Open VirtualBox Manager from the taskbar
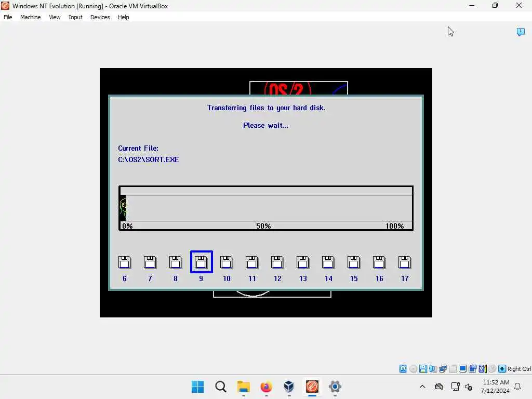This screenshot has height=399, width=532. (289, 387)
